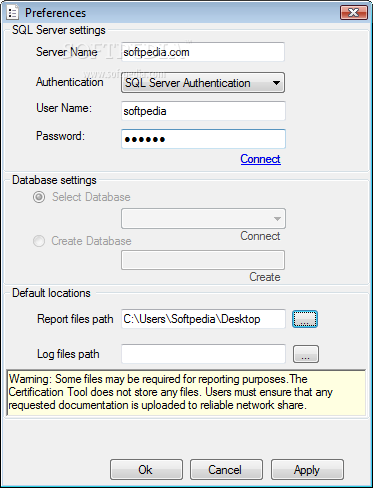Click the blue Connect link
The image size is (373, 488).
click(260, 159)
